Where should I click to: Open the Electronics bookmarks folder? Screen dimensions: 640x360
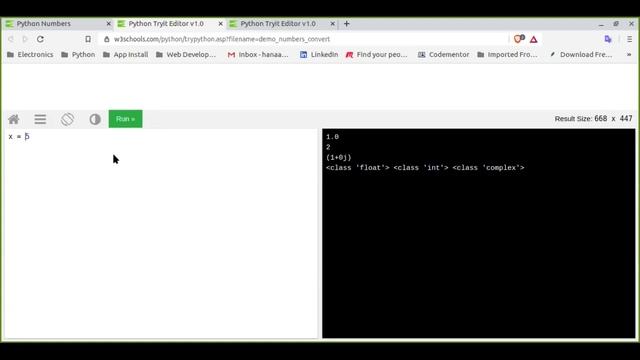30,55
